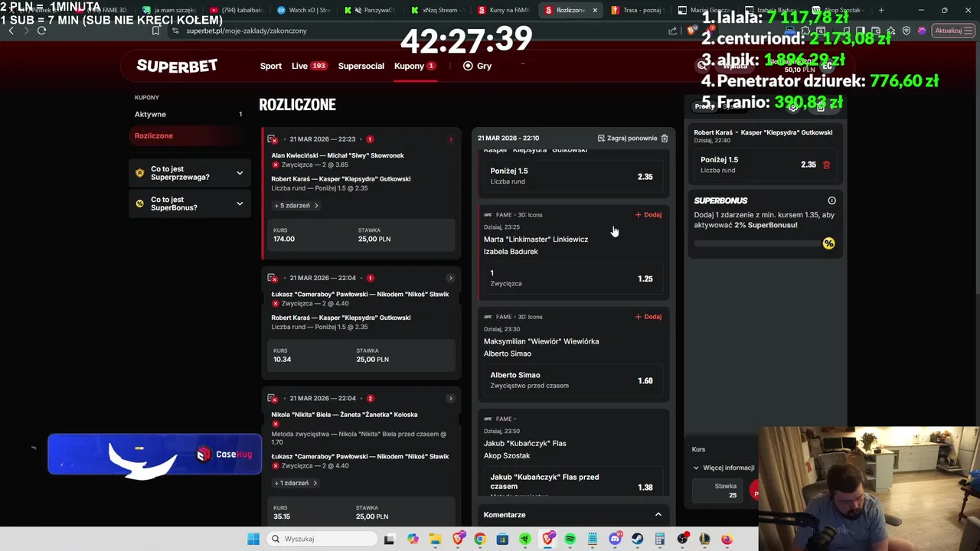Click Zagraj ponownie button
The image size is (980, 551).
pyautogui.click(x=627, y=138)
